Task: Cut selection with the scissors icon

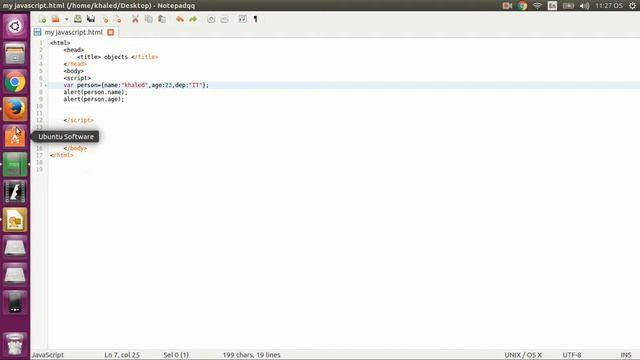Action: pos(135,19)
